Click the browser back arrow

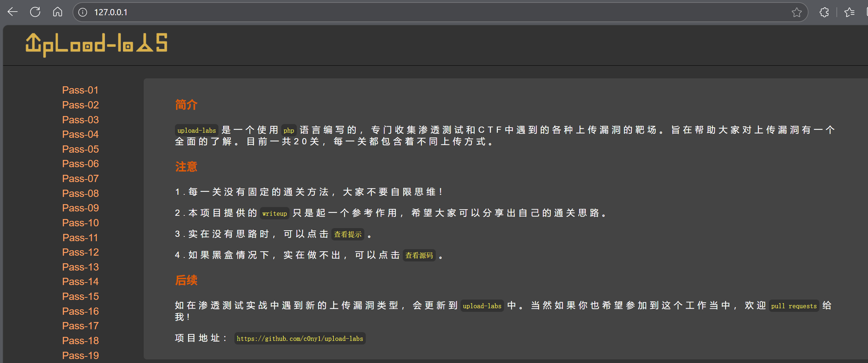(x=13, y=12)
